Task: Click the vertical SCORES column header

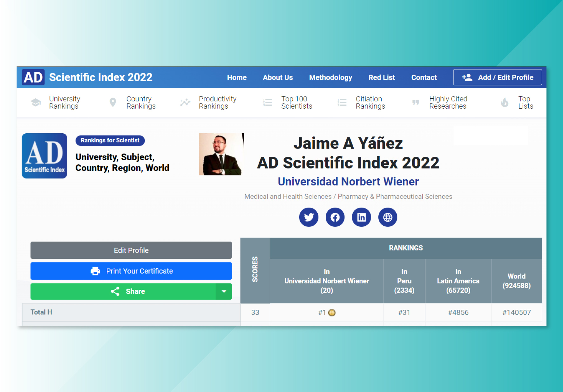Action: (x=255, y=270)
